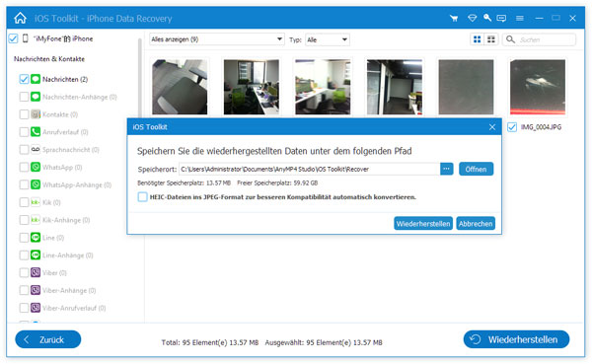Open the hamburger menu icon
This screenshot has height=364, width=592.
520,18
